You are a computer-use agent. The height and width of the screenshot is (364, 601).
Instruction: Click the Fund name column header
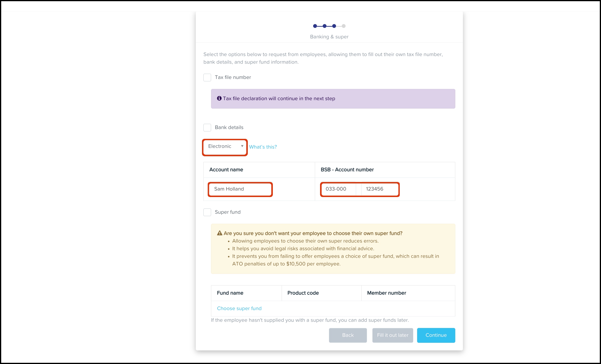pos(230,293)
